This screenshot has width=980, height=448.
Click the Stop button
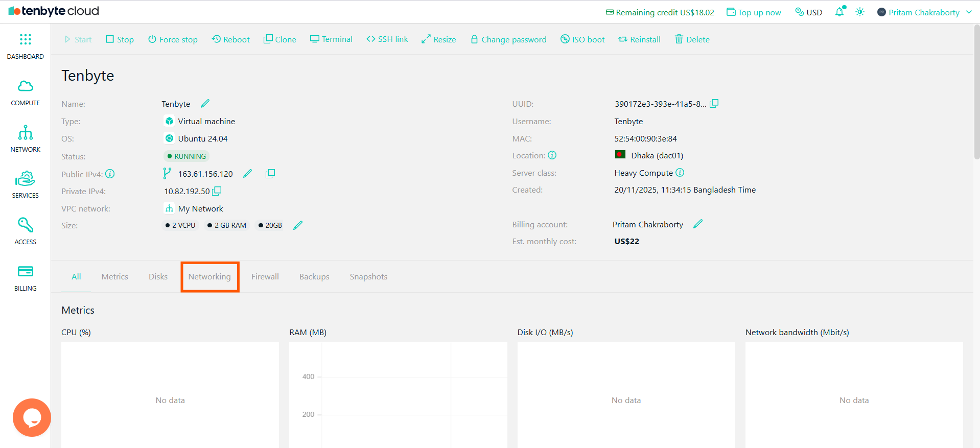120,39
